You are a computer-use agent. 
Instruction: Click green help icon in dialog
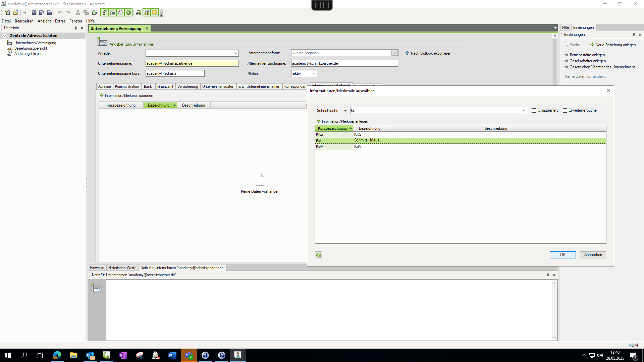tap(319, 255)
